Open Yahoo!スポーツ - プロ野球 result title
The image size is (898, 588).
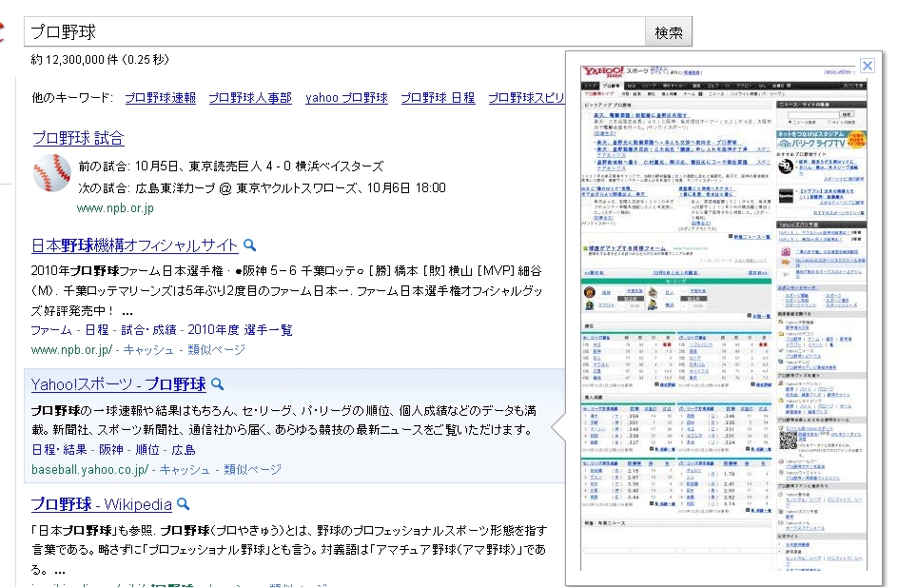click(119, 384)
